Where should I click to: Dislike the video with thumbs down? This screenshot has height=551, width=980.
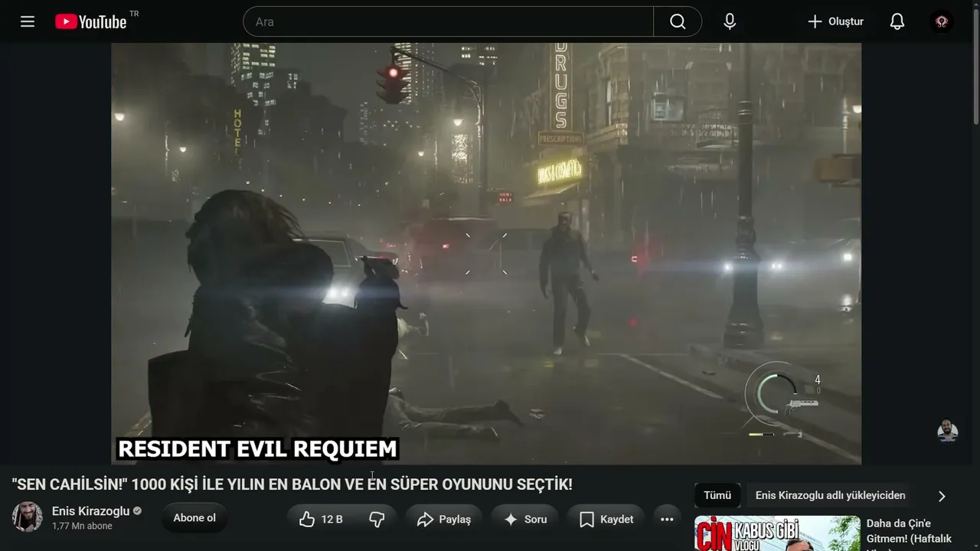click(x=377, y=520)
